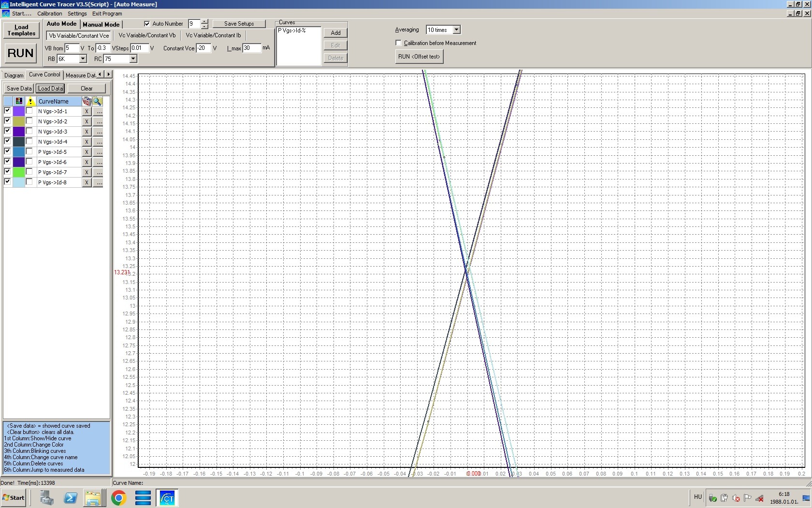This screenshot has width=812, height=508.
Task: Change color of curve N Vgs->Id-2 swatch
Action: click(19, 121)
